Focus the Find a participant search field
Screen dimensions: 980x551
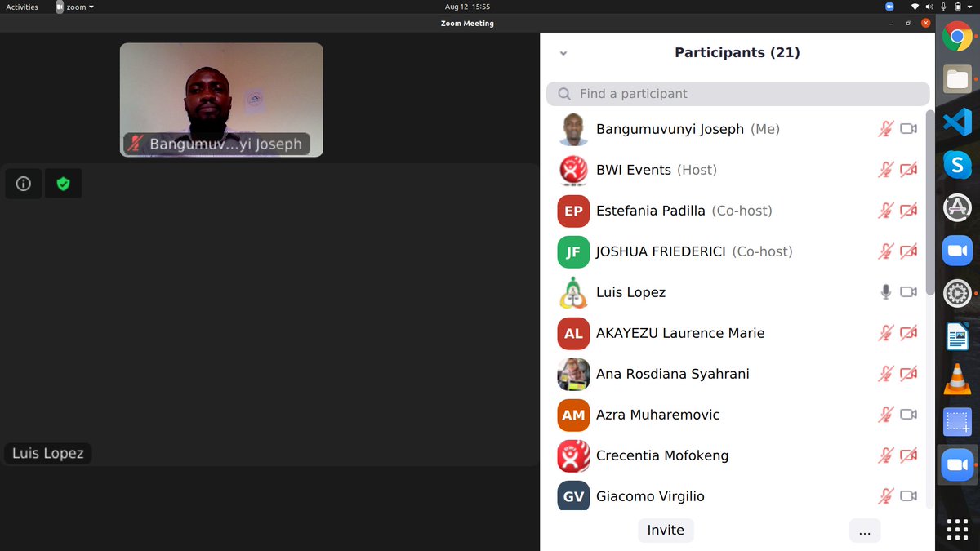click(737, 94)
